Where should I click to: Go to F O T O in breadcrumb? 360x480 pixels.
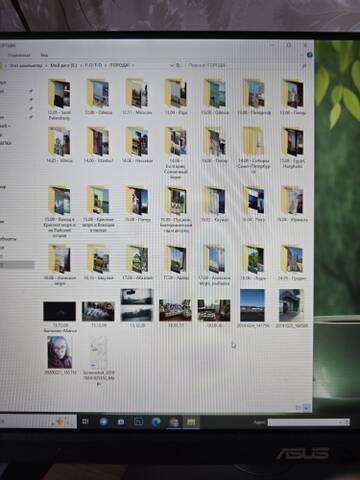click(x=93, y=65)
